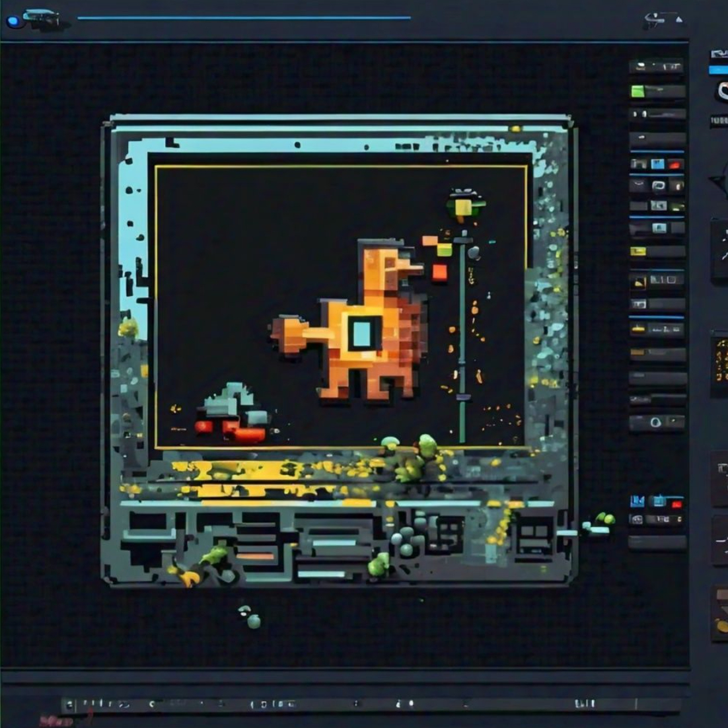728x728 pixels.
Task: Select the blue tile icon beside the red swatch
Action: (657, 164)
